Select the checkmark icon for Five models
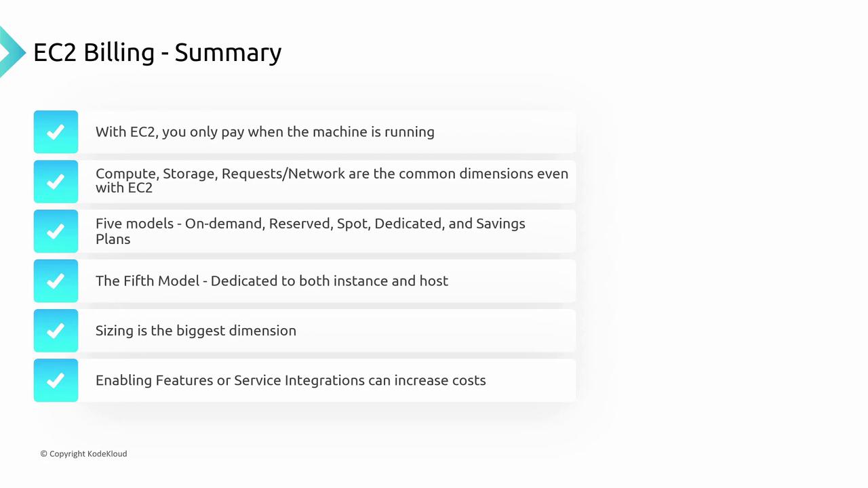 point(56,231)
